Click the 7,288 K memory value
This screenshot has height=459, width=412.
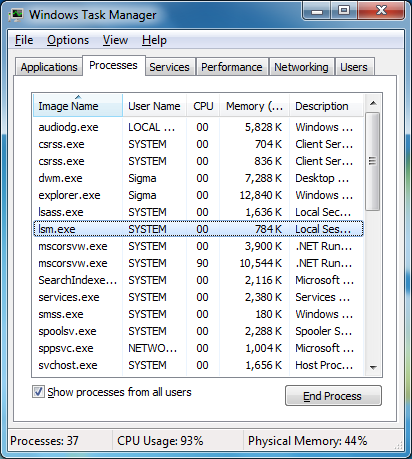[263, 178]
